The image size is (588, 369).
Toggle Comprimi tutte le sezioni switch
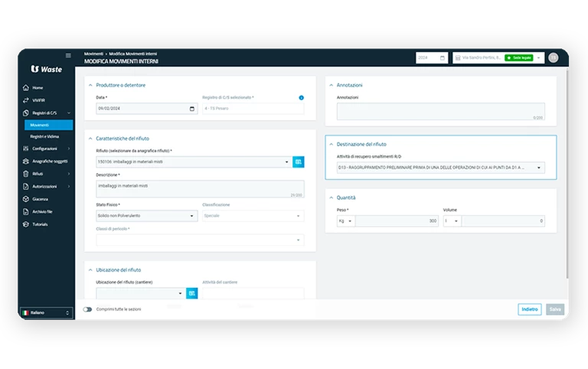tap(87, 309)
